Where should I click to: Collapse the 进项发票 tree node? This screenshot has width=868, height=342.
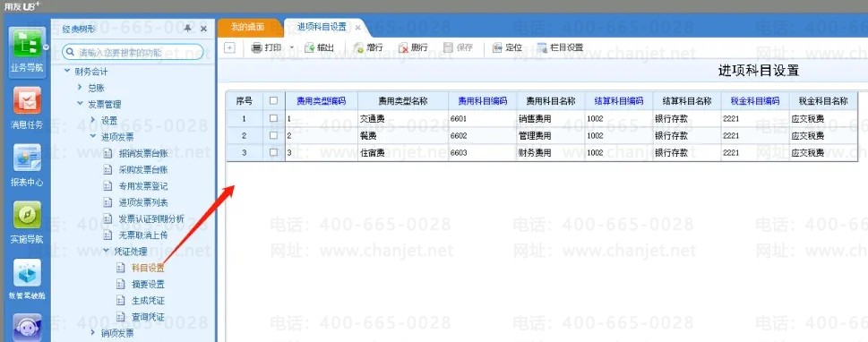point(93,137)
